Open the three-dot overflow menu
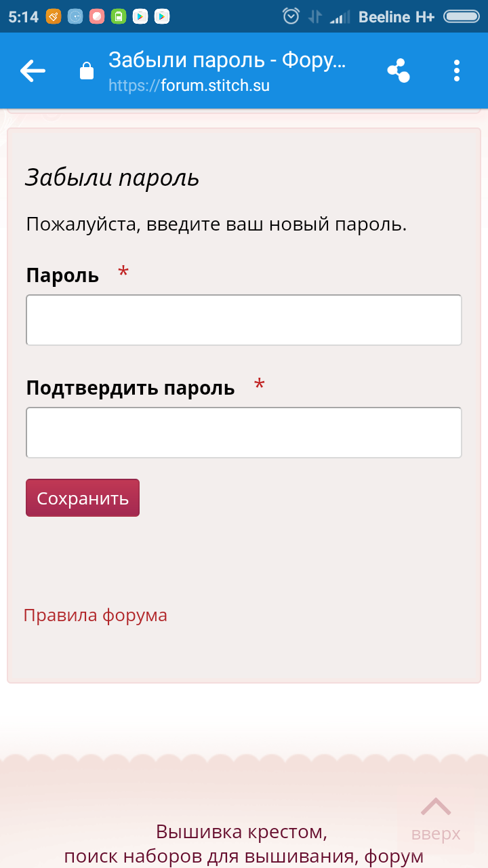This screenshot has width=488, height=868. 457,71
